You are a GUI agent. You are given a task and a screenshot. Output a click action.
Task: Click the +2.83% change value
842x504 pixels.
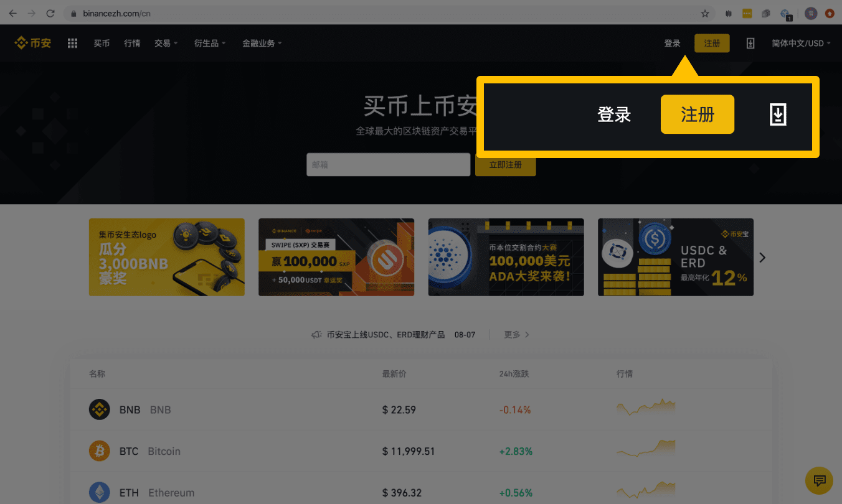(x=516, y=451)
